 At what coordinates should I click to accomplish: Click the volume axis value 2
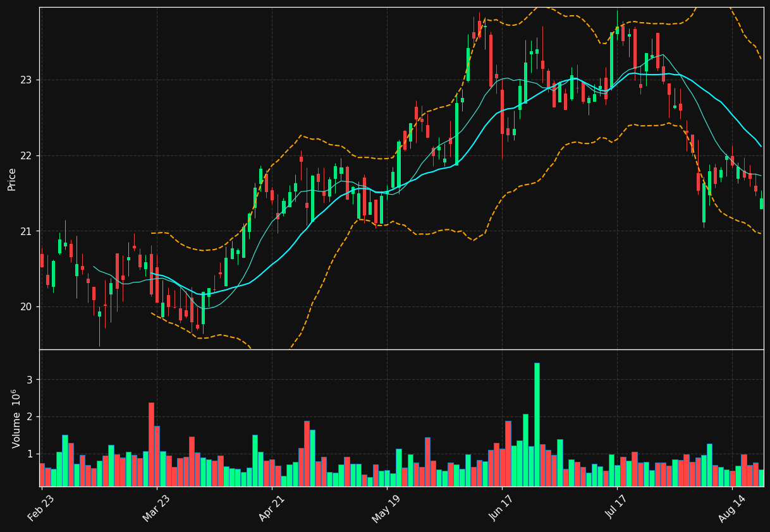[30, 417]
